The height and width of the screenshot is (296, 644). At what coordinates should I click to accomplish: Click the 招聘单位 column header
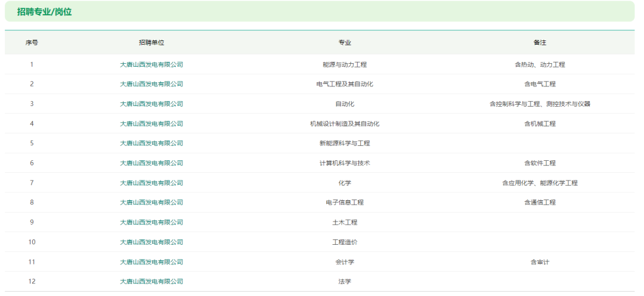[151, 43]
